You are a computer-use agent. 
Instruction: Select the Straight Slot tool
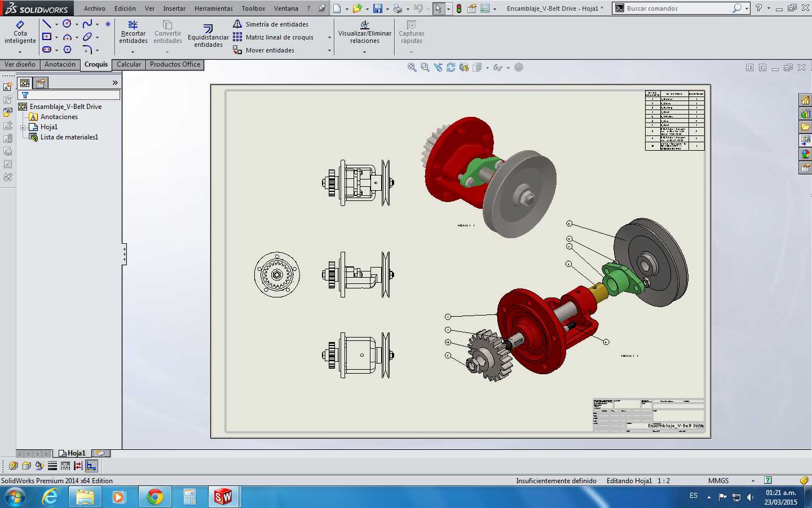pos(47,50)
